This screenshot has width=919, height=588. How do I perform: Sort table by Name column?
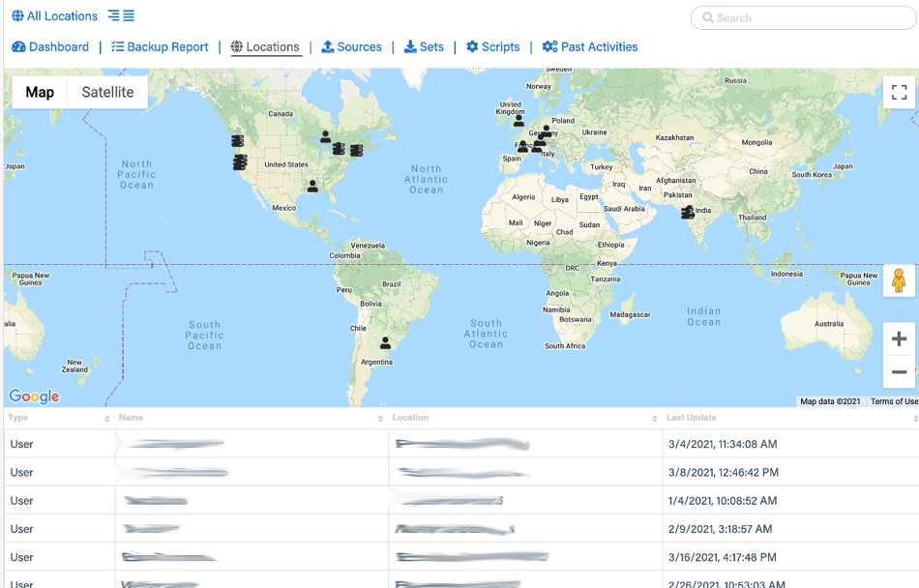[x=252, y=418]
